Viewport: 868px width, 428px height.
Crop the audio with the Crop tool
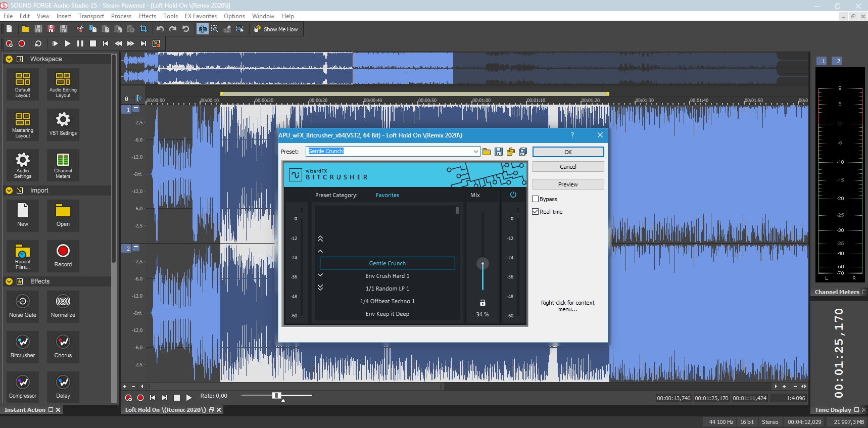(x=143, y=29)
